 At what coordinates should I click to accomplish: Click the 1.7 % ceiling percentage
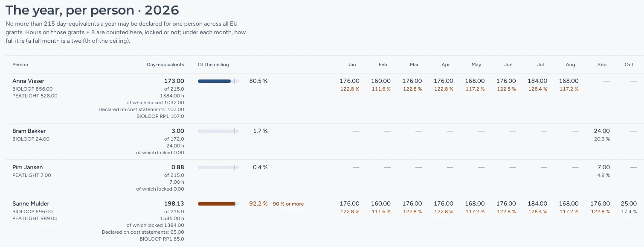[x=261, y=131]
